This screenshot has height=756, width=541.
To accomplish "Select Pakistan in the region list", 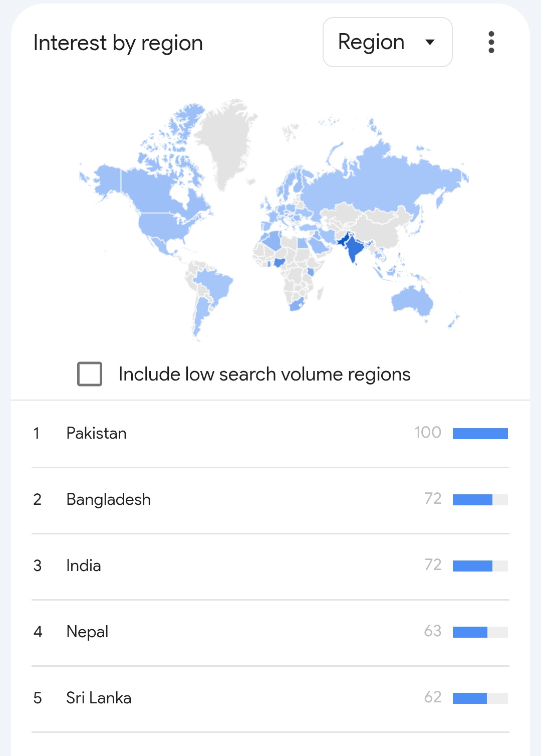I will pyautogui.click(x=270, y=434).
